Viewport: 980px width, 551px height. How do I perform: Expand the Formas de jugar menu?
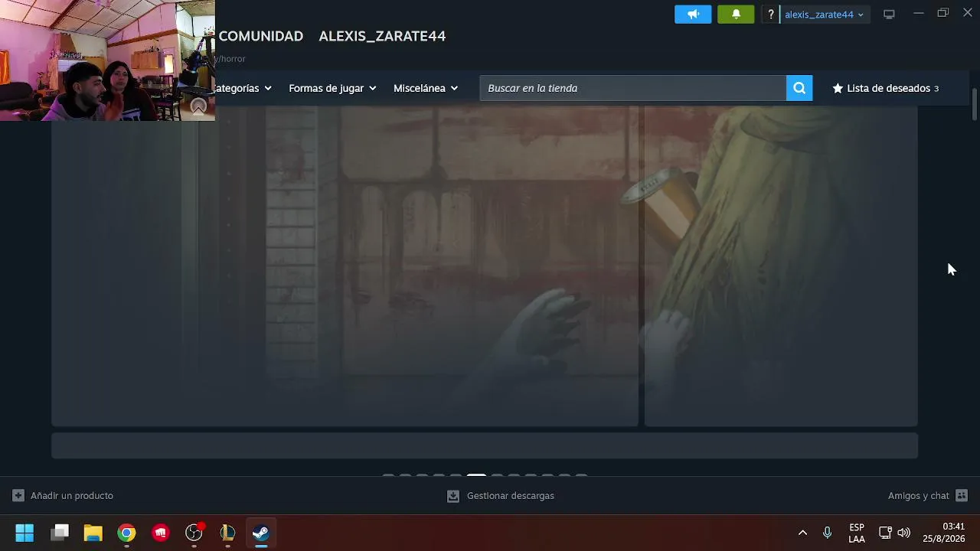[x=332, y=88]
